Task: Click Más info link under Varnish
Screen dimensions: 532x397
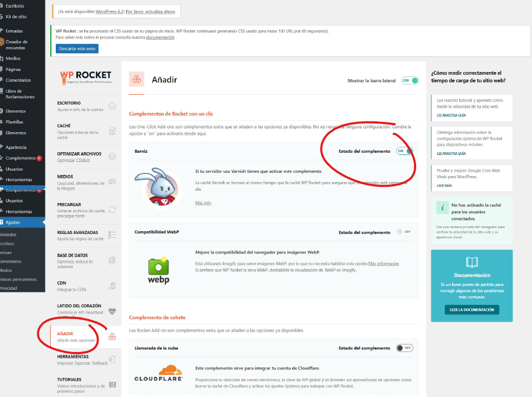Action: point(203,203)
